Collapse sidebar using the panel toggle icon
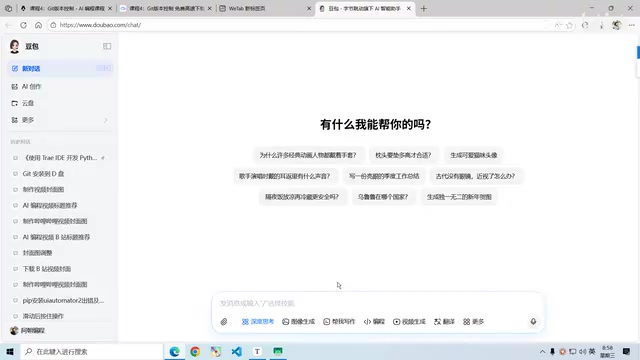This screenshot has height=360, width=640. pos(107,46)
